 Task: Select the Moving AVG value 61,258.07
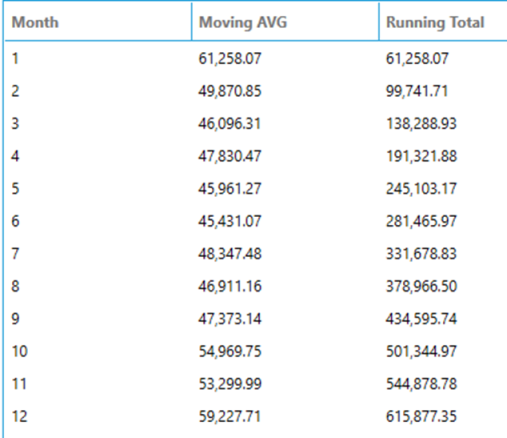pos(230,59)
